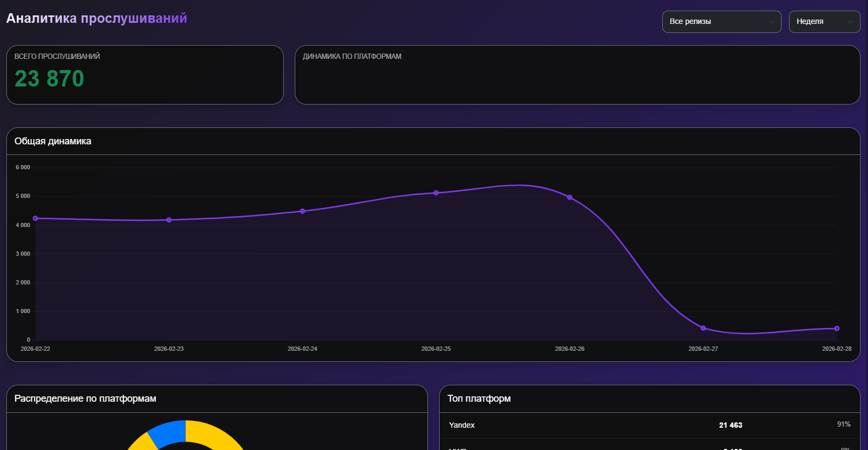The height and width of the screenshot is (450, 868).
Task: Open the "Все релизы" release dropdown
Action: click(722, 22)
